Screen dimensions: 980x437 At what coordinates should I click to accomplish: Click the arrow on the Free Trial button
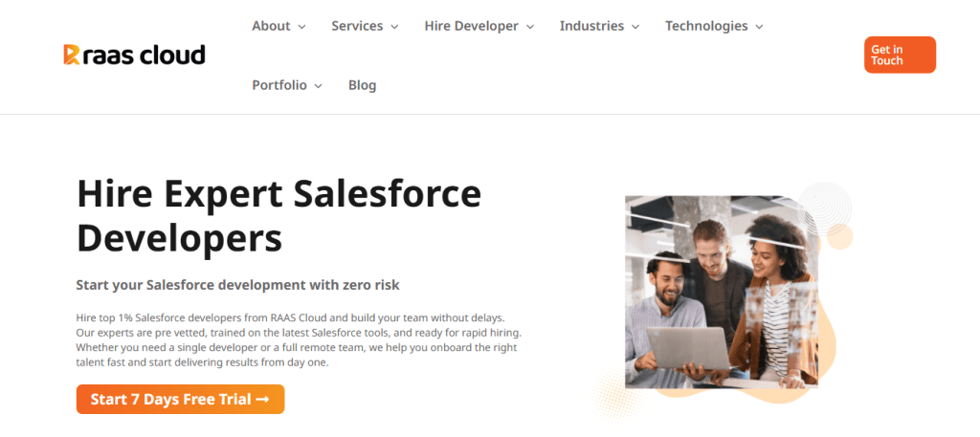pyautogui.click(x=262, y=399)
